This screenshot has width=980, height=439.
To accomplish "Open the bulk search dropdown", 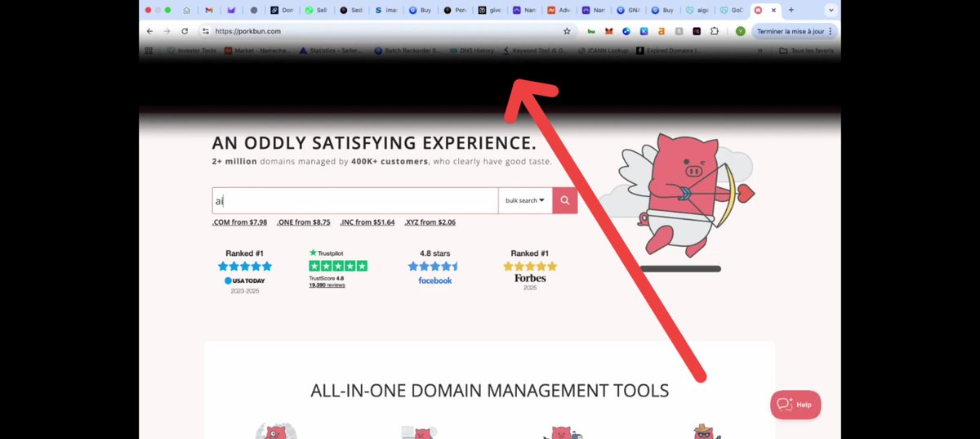I will [x=525, y=200].
